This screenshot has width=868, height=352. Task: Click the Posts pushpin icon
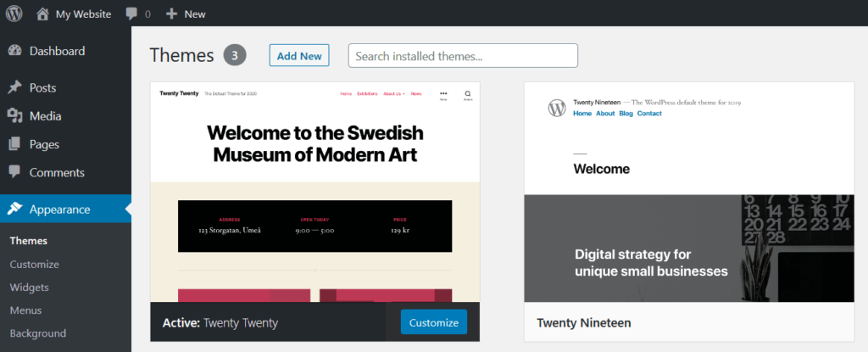(15, 87)
